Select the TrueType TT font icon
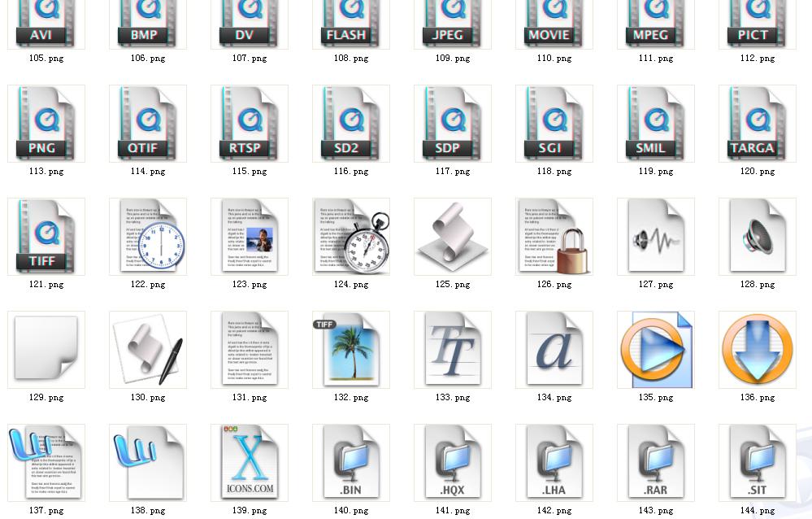Image resolution: width=812 pixels, height=519 pixels. (453, 350)
